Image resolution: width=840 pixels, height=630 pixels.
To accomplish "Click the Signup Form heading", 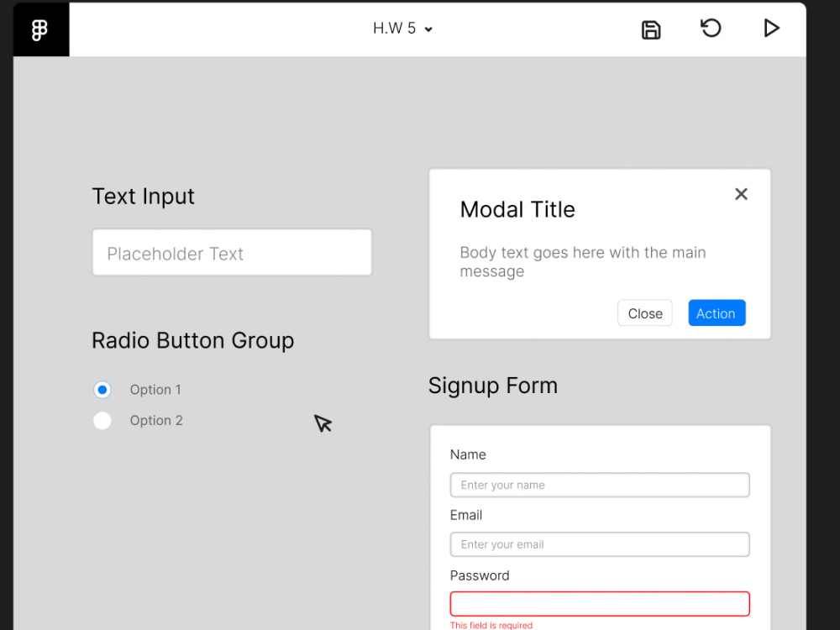I will click(493, 386).
